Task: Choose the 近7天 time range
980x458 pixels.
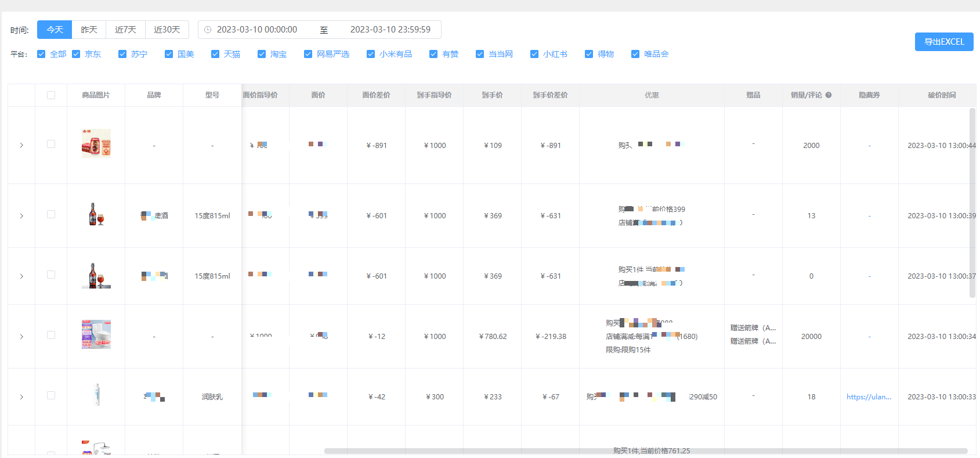Action: point(125,30)
